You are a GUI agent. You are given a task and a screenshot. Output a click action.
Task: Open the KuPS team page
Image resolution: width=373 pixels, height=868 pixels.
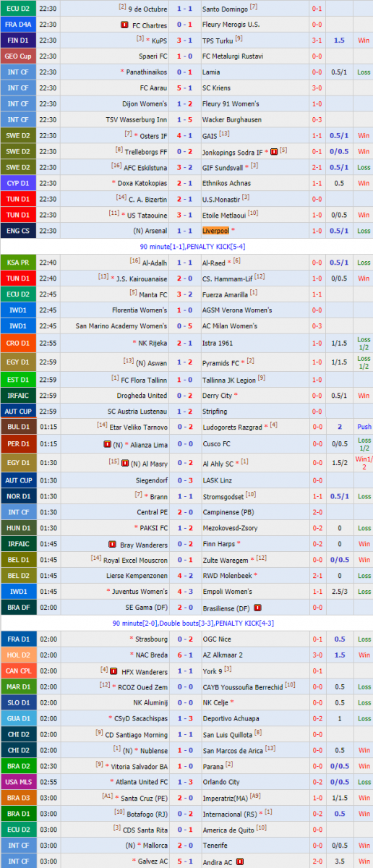[160, 41]
